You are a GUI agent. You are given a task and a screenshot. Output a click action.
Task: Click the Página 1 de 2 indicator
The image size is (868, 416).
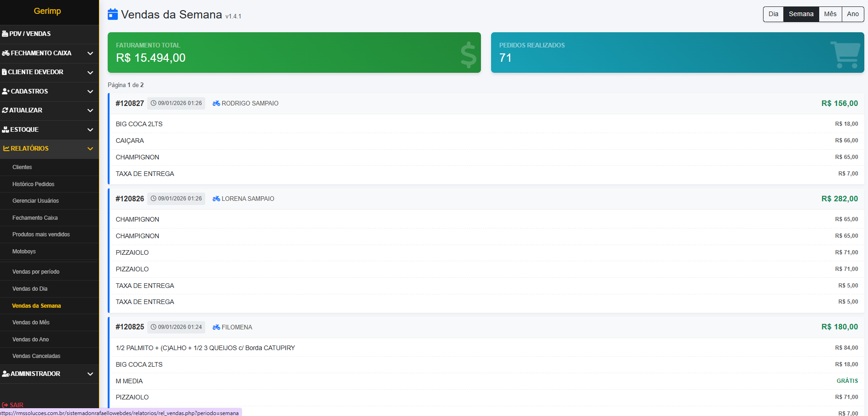pyautogui.click(x=126, y=85)
